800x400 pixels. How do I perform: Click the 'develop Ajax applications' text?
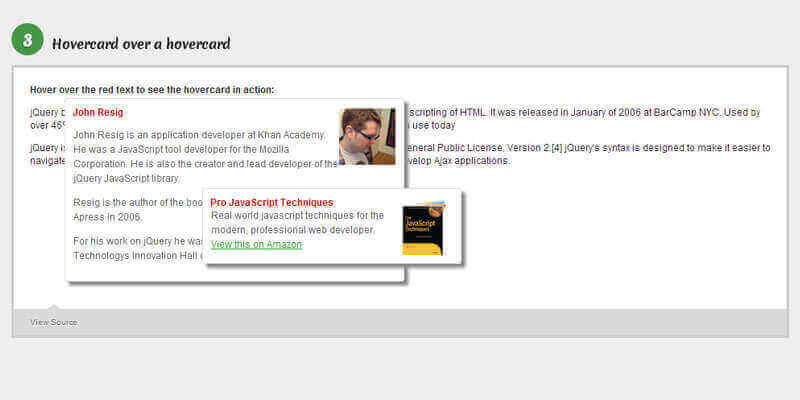[x=458, y=161]
